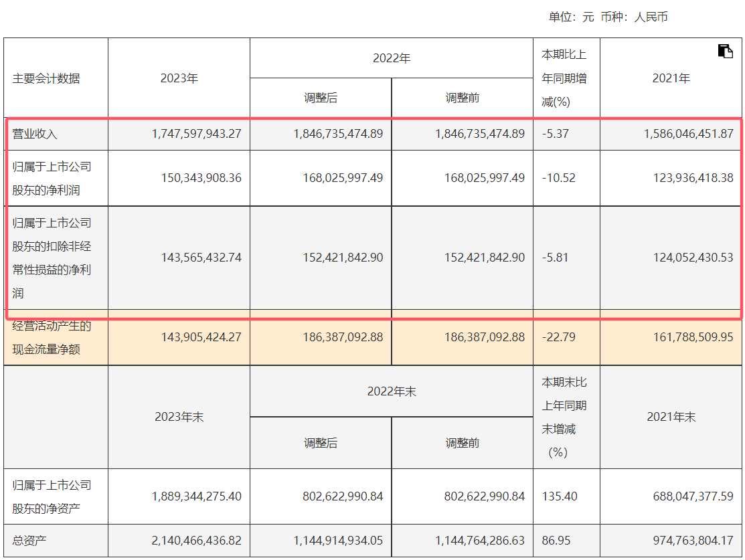Click net profit value 150,343,908.36

[201, 178]
